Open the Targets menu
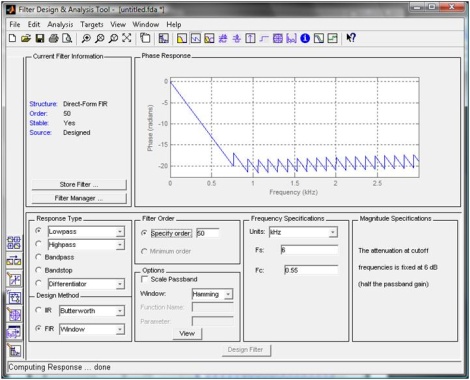The image size is (470, 380). tap(92, 24)
